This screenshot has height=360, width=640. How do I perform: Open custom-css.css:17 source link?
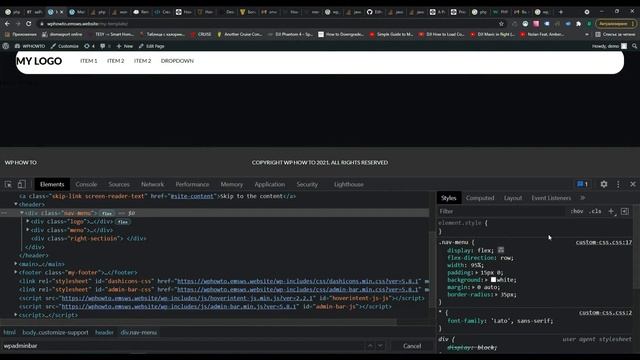pos(604,242)
